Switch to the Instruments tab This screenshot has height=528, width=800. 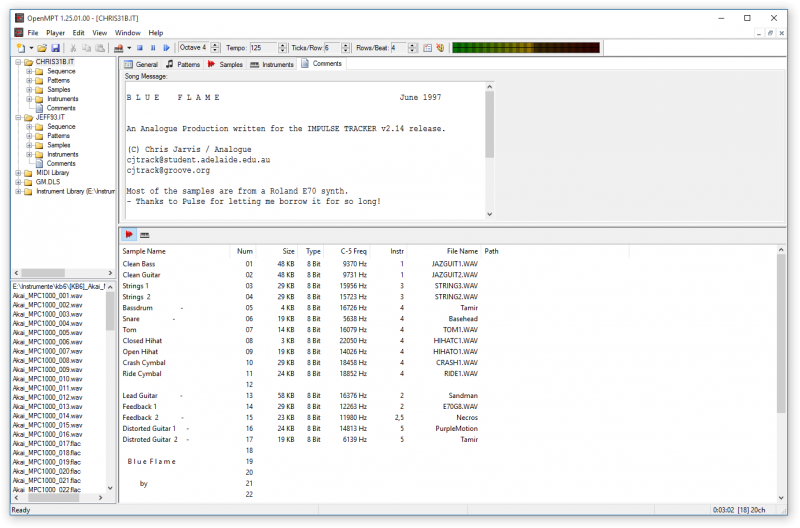(x=272, y=64)
